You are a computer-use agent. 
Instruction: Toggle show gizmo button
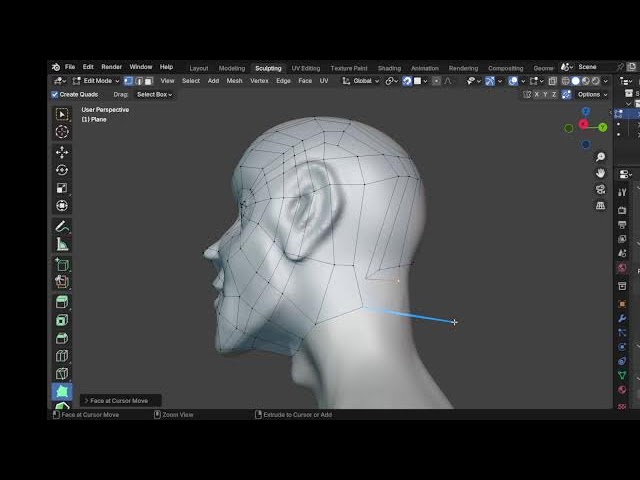(x=490, y=81)
